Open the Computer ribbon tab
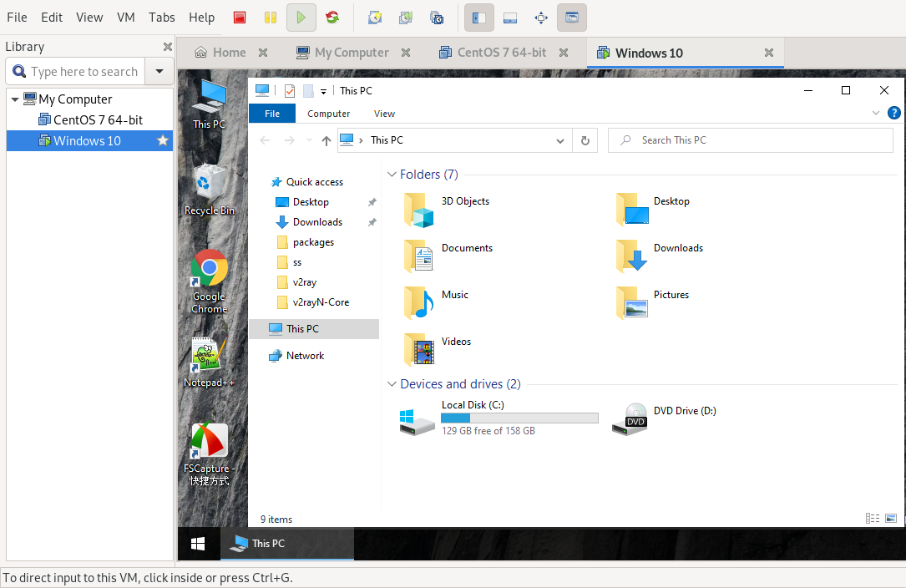The height and width of the screenshot is (588, 906). [329, 114]
